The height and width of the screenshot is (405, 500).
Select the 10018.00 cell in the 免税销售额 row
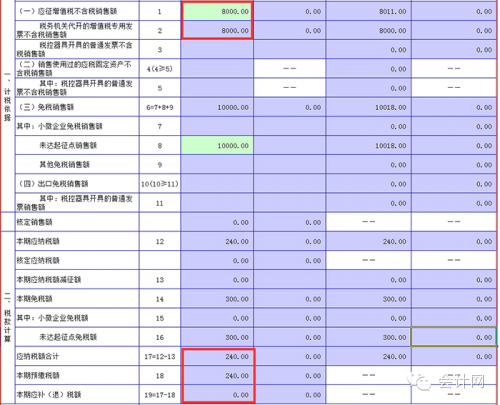pos(368,107)
